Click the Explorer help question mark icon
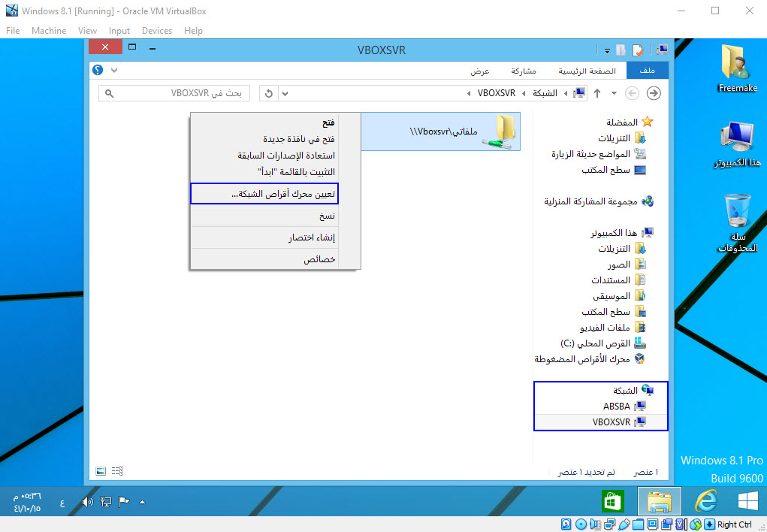Viewport: 767px width, 532px height. (x=98, y=70)
